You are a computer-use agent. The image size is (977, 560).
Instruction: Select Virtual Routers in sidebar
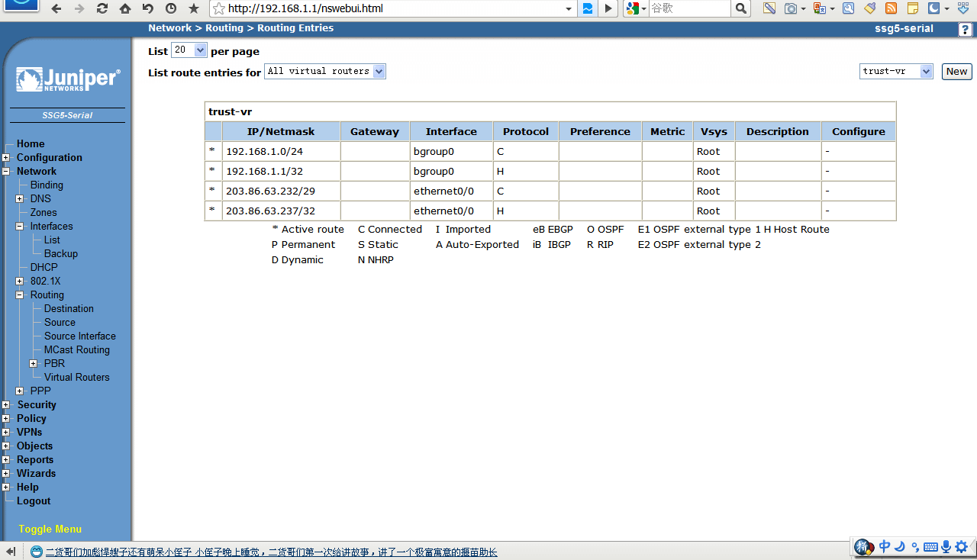[76, 378]
